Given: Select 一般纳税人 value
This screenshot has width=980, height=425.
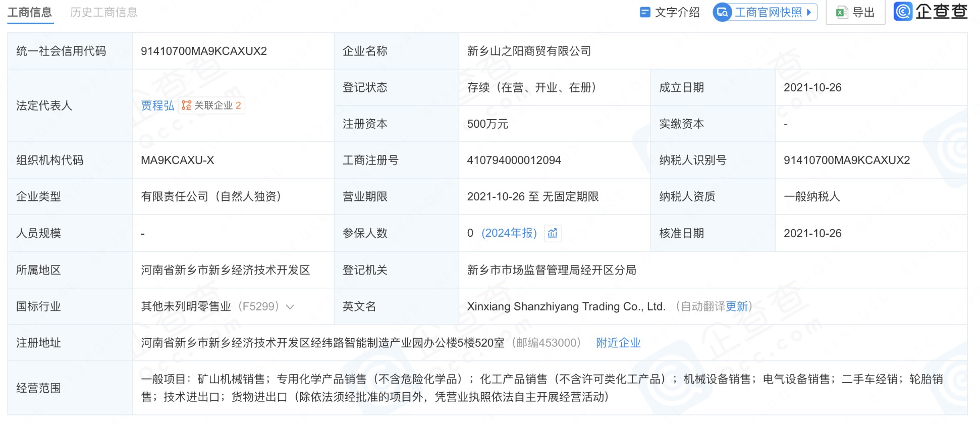Looking at the screenshot, I should (812, 196).
